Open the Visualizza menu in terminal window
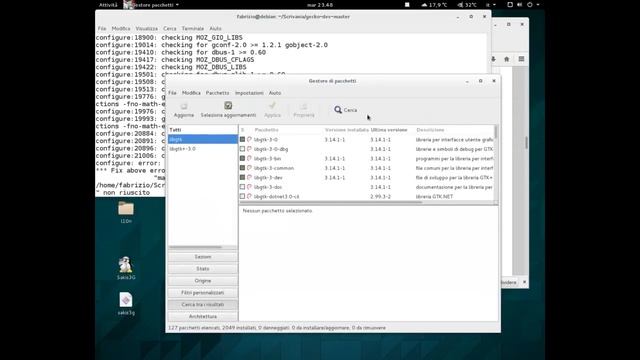 tap(147, 29)
